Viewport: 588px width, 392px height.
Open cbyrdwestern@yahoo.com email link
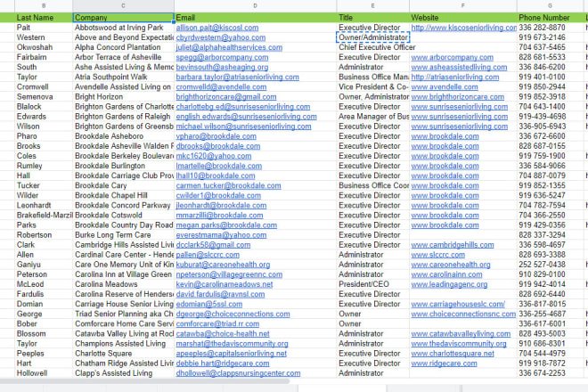(221, 37)
